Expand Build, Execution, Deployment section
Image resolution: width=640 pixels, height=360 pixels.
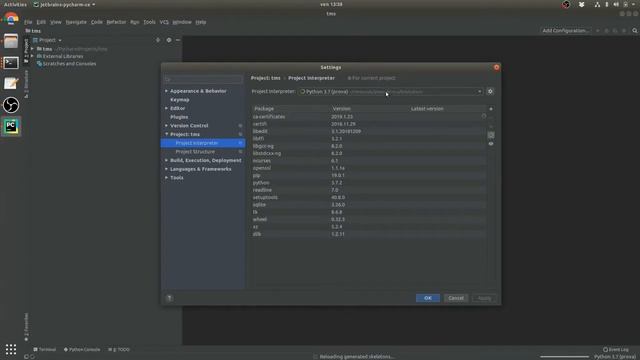point(167,160)
